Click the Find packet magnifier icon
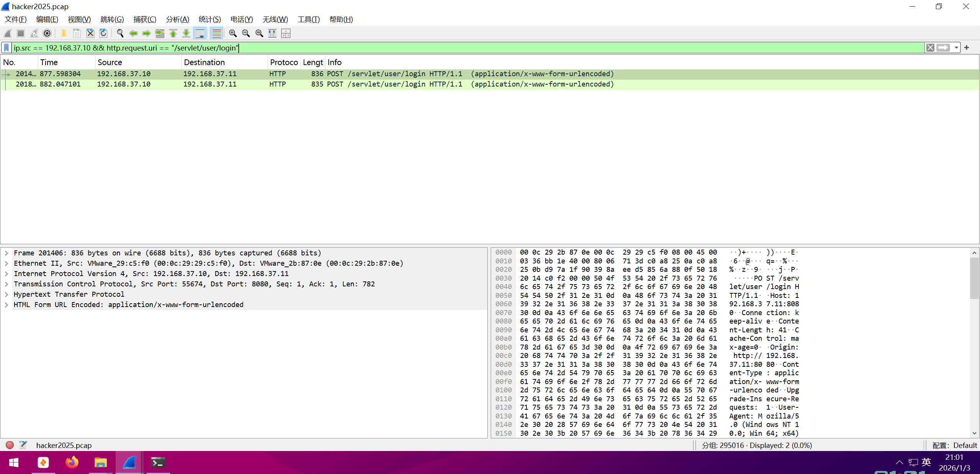The height and width of the screenshot is (474, 980). click(x=120, y=33)
